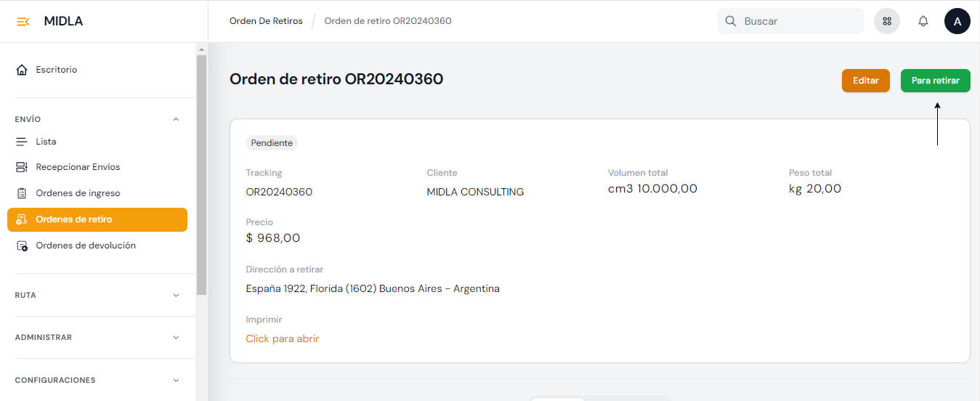This screenshot has height=401, width=980.
Task: Click the Lista list icon
Action: click(x=22, y=142)
